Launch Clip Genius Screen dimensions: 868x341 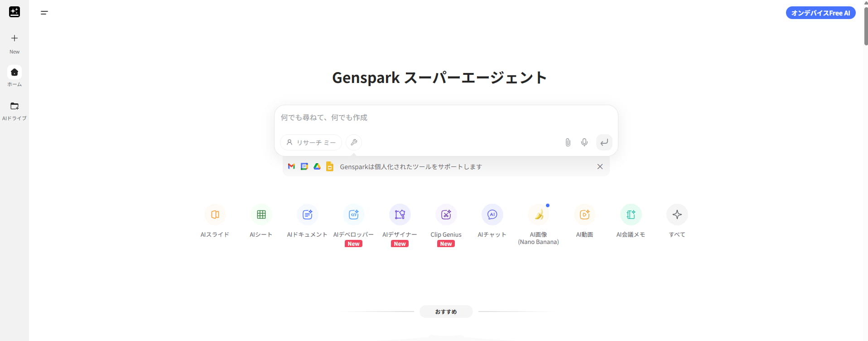[x=446, y=214]
